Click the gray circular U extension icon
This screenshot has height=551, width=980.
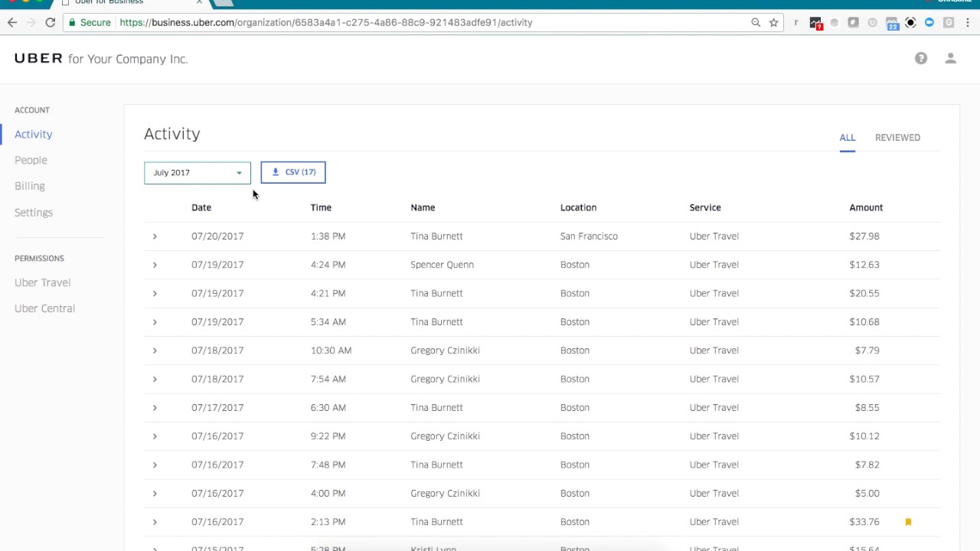tap(873, 22)
